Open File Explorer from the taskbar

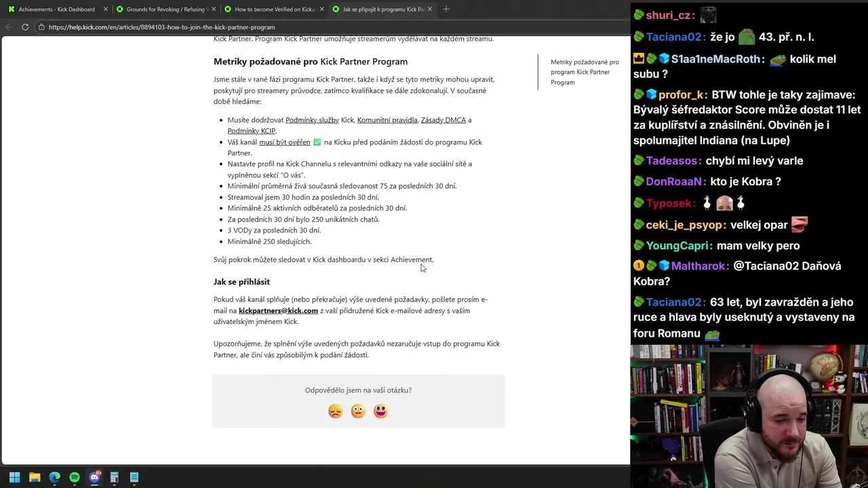(35, 477)
